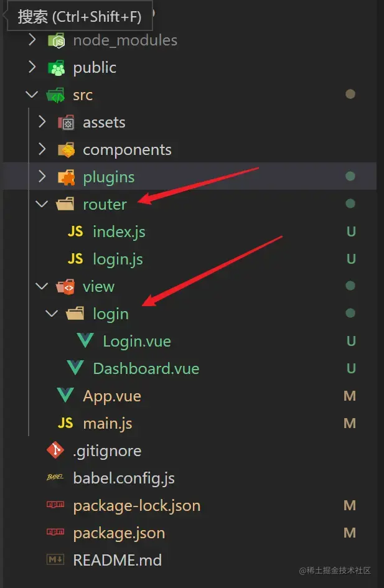Viewport: 384px width, 588px height.
Task: Click the Vue icon beside Login.vue
Action: coord(85,340)
